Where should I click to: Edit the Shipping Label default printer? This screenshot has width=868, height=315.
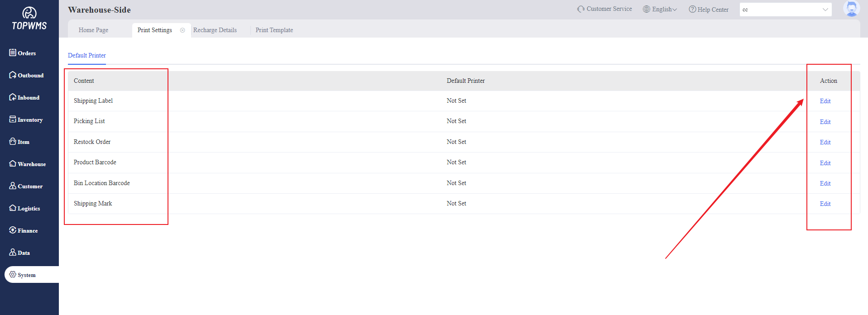click(x=825, y=101)
